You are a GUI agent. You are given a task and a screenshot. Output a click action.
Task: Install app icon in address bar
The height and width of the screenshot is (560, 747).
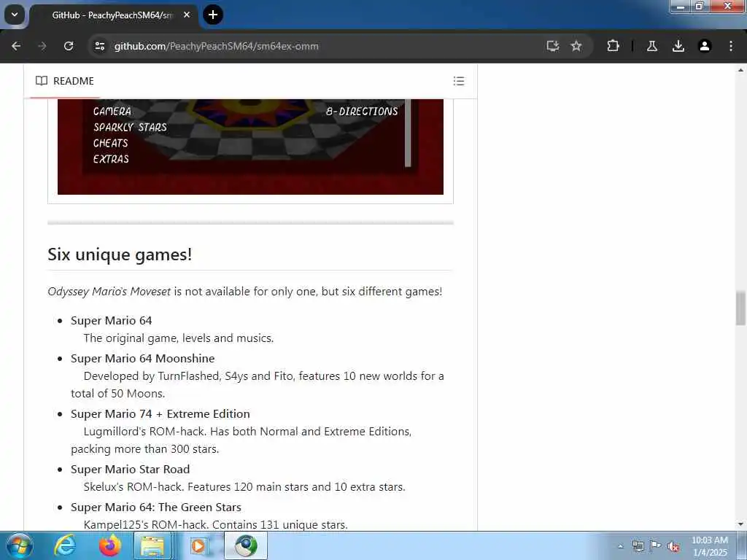coord(553,46)
